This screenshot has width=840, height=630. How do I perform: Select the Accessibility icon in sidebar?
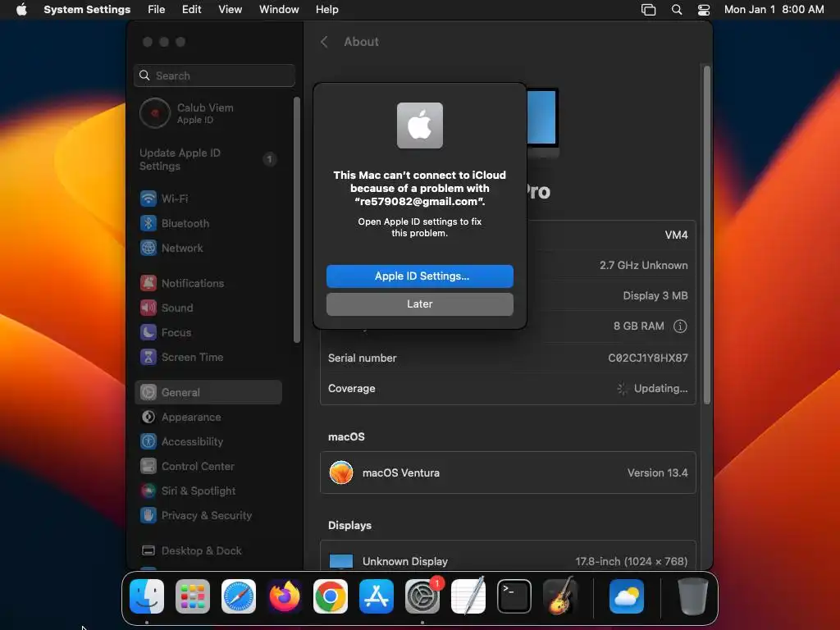click(148, 441)
